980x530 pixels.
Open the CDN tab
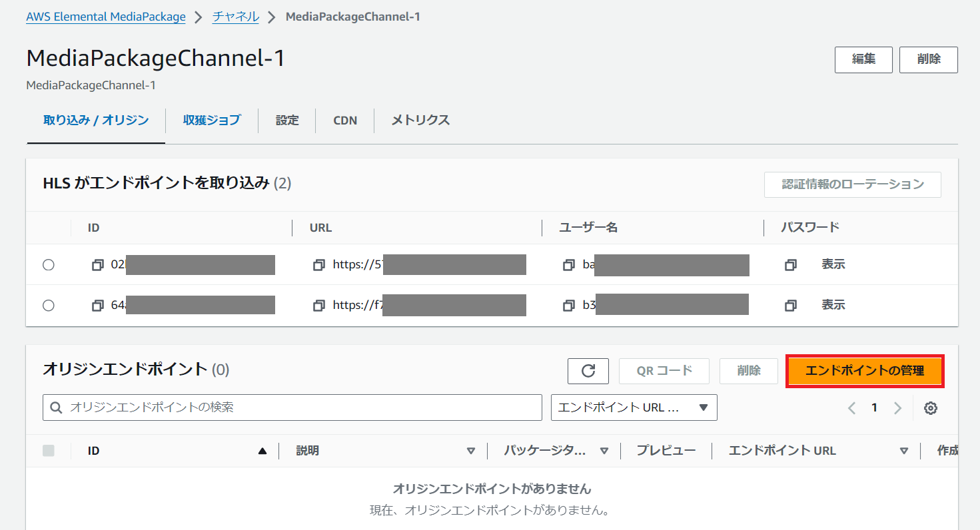pos(345,121)
